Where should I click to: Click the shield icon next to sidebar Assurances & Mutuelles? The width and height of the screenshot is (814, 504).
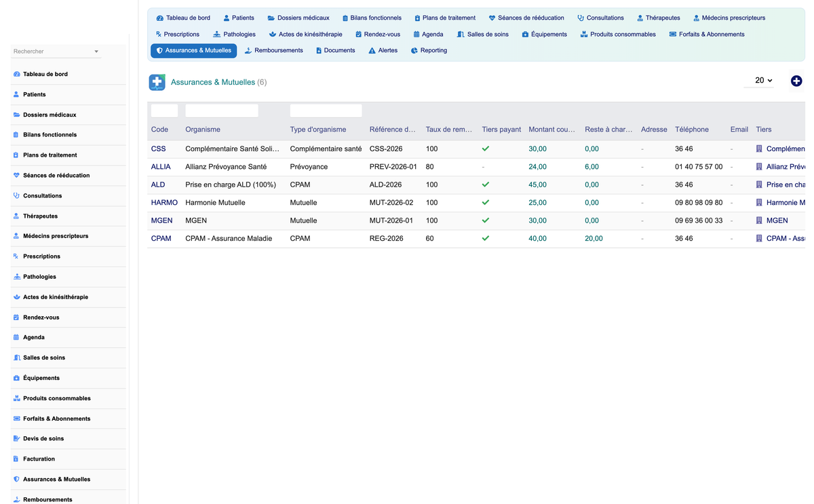click(16, 479)
